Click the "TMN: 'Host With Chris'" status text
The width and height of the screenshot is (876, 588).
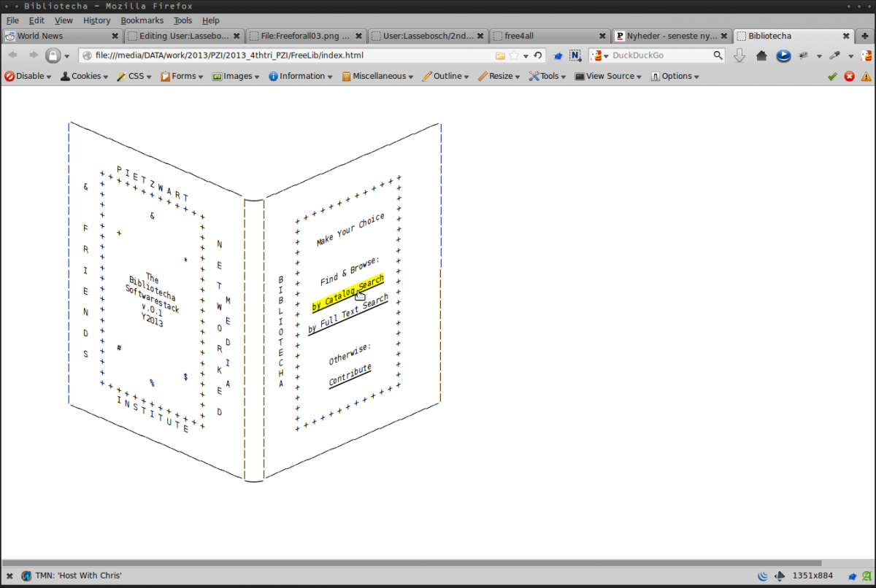(x=78, y=576)
